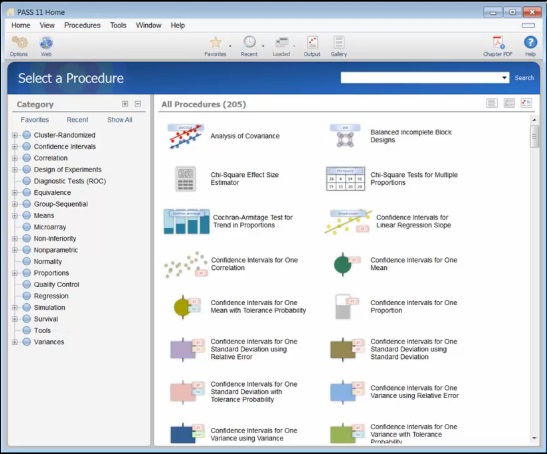The width and height of the screenshot is (547, 454).
Task: Click Show All in Category panel
Action: click(x=120, y=120)
